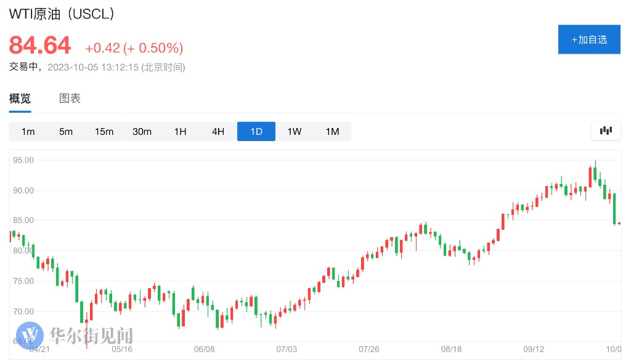Click the WTI原油 (USCL) title
Viewport: 631px width, 364px height.
click(62, 14)
